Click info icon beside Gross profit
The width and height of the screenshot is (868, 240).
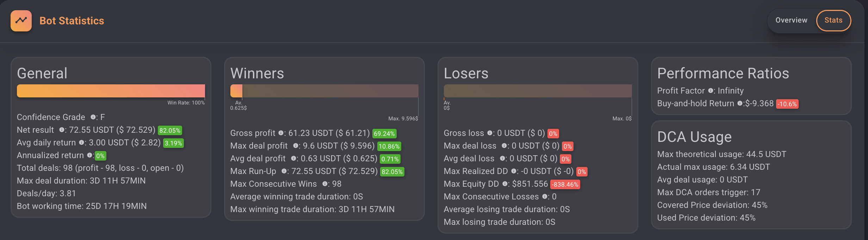(281, 133)
